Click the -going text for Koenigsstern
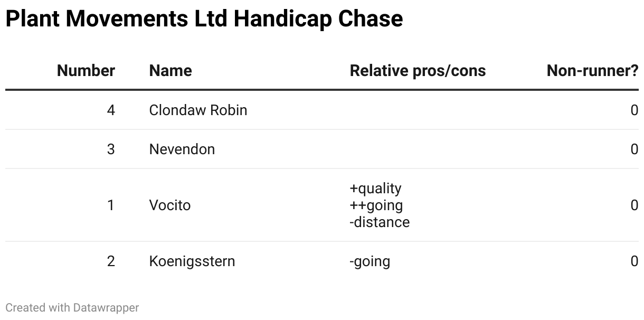The height and width of the screenshot is (320, 644). [x=370, y=261]
